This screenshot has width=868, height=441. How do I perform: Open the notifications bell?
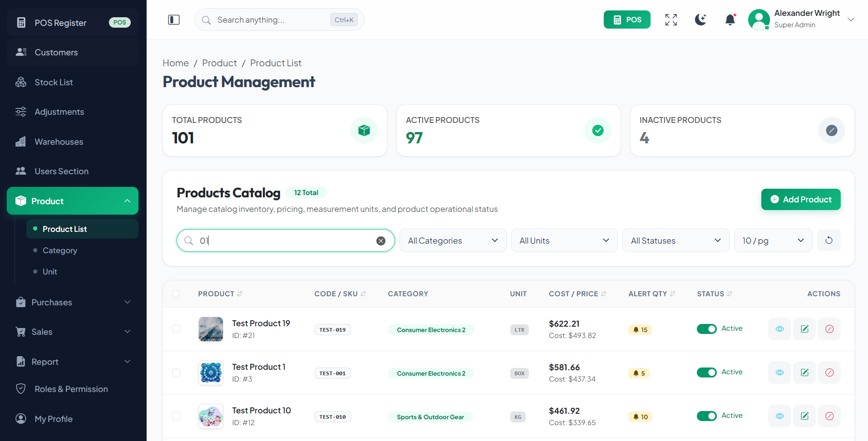tap(730, 20)
